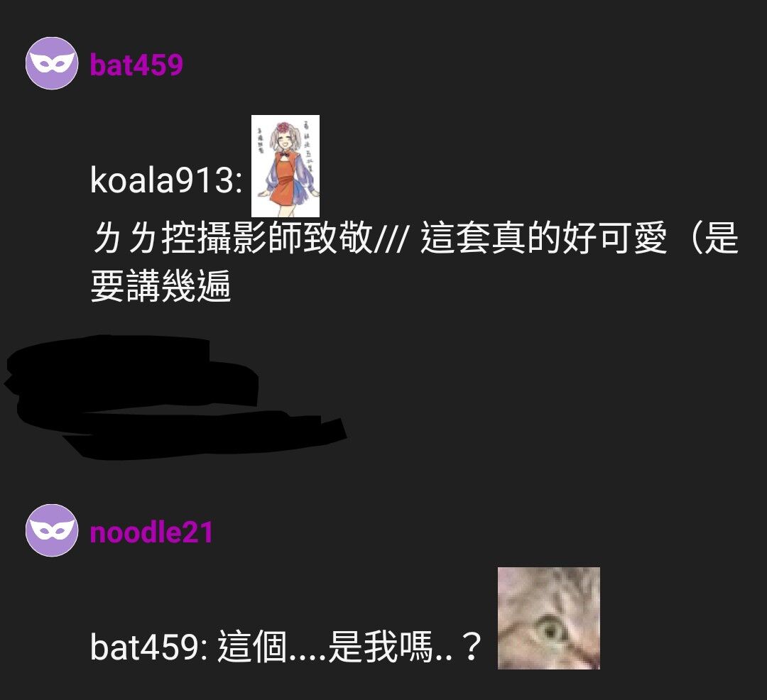
Task: Click the cat's green eye
Action: coord(552,630)
